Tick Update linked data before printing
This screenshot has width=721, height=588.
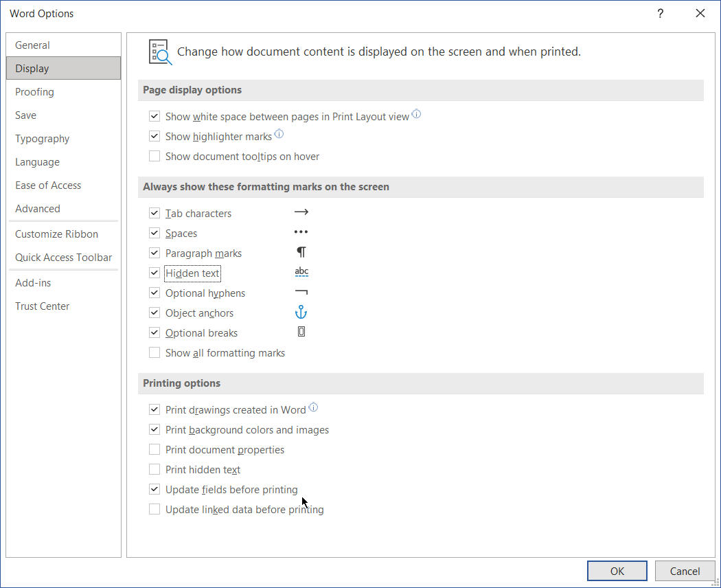coord(154,510)
